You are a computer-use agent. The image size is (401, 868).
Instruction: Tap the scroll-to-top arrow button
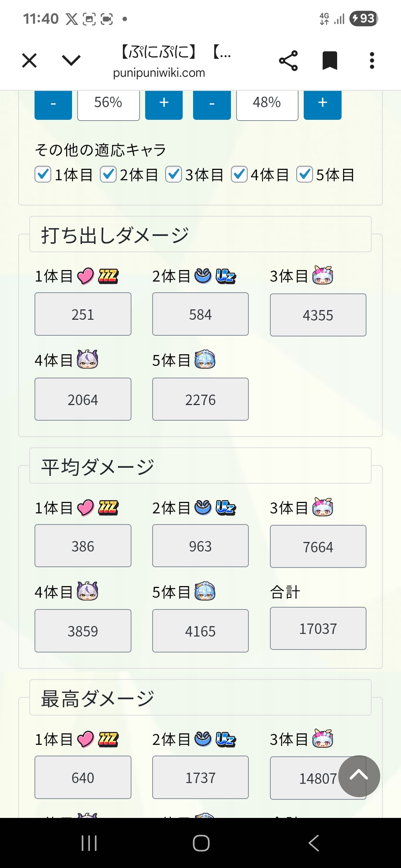pyautogui.click(x=359, y=776)
